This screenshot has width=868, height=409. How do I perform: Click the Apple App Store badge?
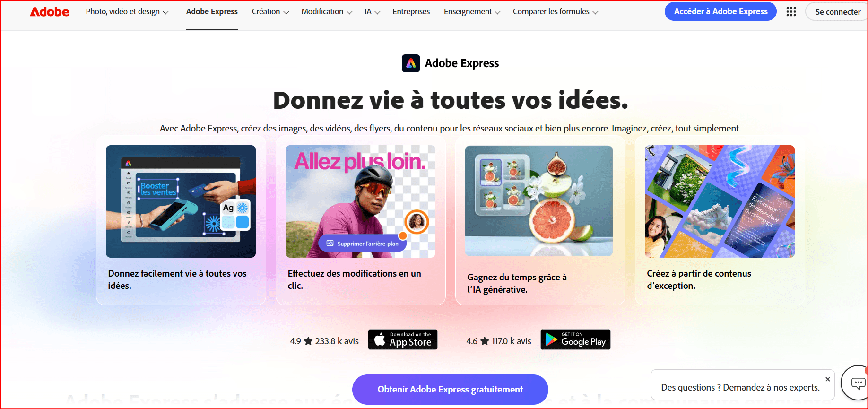coord(403,339)
